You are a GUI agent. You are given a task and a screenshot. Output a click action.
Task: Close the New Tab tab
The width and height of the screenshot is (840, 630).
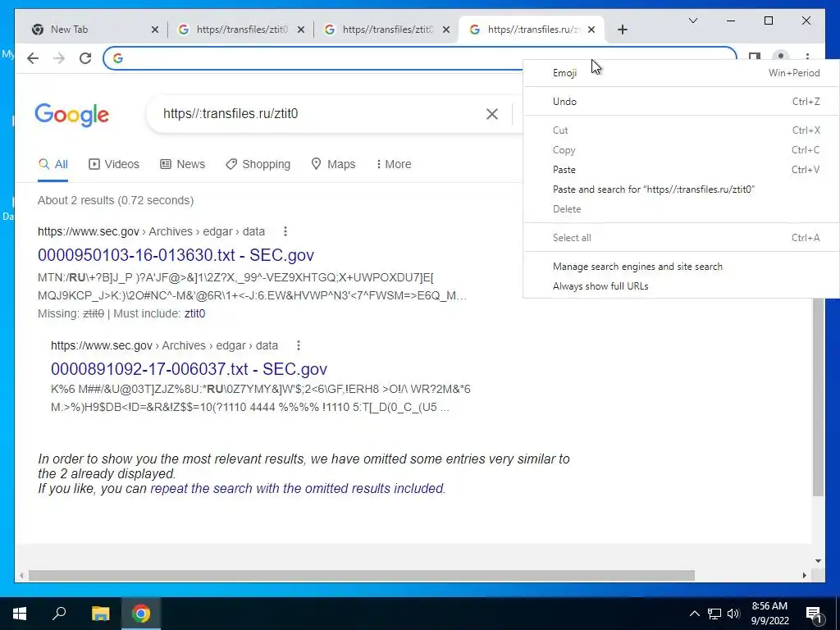(155, 30)
